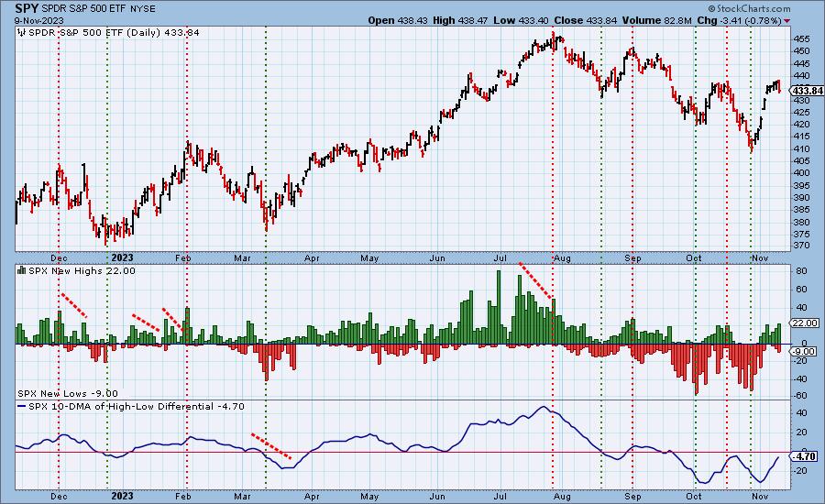Click the 433.84 last-price tag on price axis
This screenshot has height=504, width=825.
click(808, 91)
